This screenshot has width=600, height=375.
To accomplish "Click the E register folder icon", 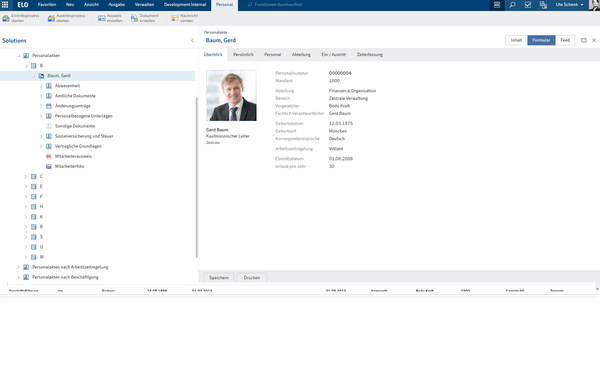I will pyautogui.click(x=34, y=186).
